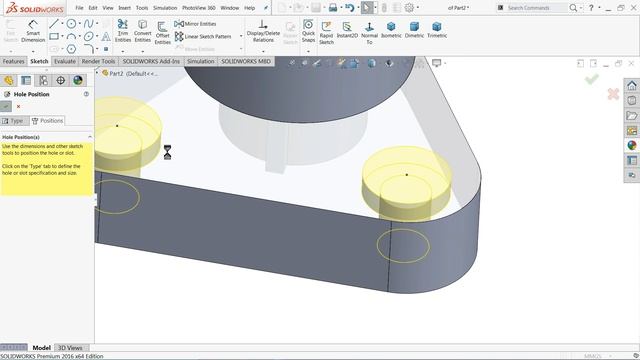Click the Print icon in title bar
The width and height of the screenshot is (640, 360).
tap(333, 8)
